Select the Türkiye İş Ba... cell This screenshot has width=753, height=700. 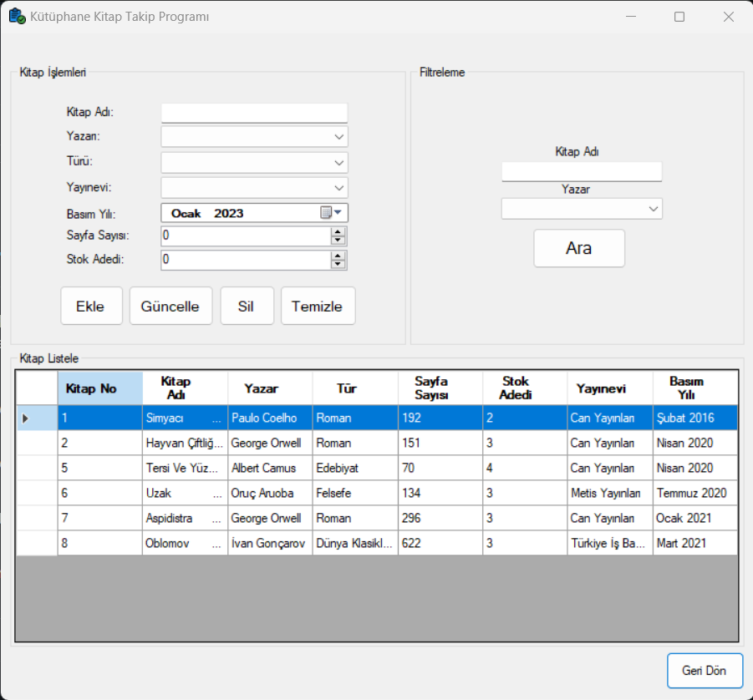pyautogui.click(x=610, y=543)
